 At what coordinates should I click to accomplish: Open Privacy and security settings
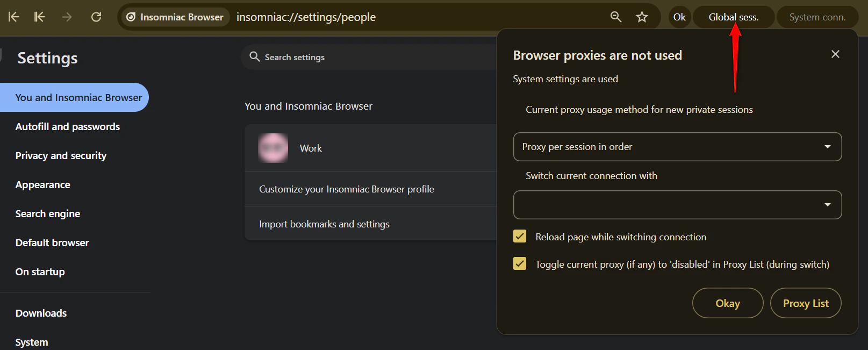click(61, 155)
